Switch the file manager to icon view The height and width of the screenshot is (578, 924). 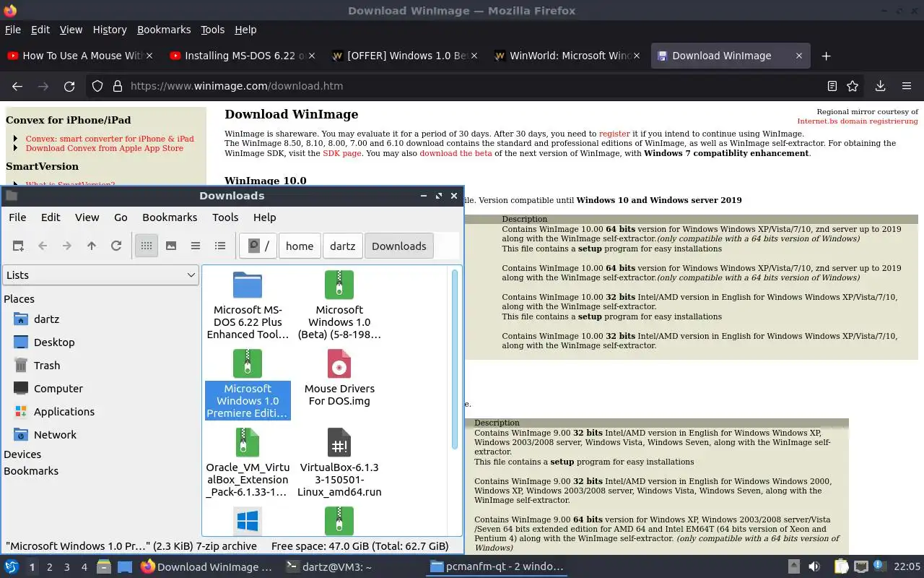[147, 246]
